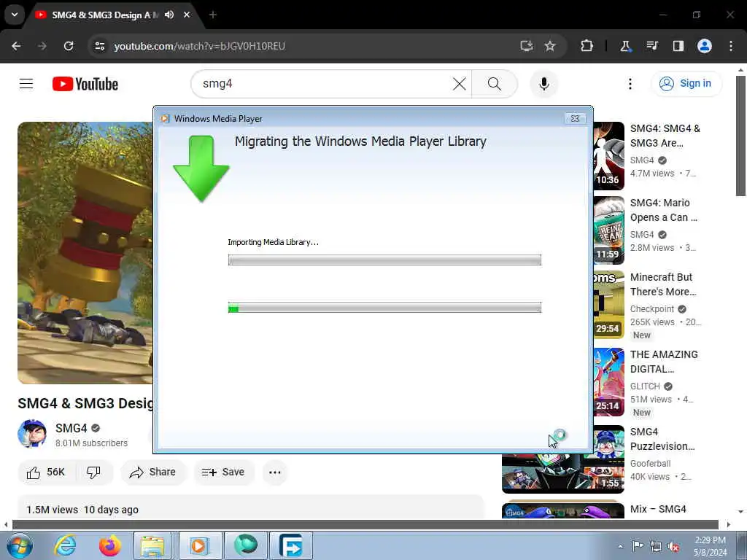Open Minecraft But There's More thumbnail 29:54
Image resolution: width=747 pixels, height=560 pixels.
[x=609, y=305]
